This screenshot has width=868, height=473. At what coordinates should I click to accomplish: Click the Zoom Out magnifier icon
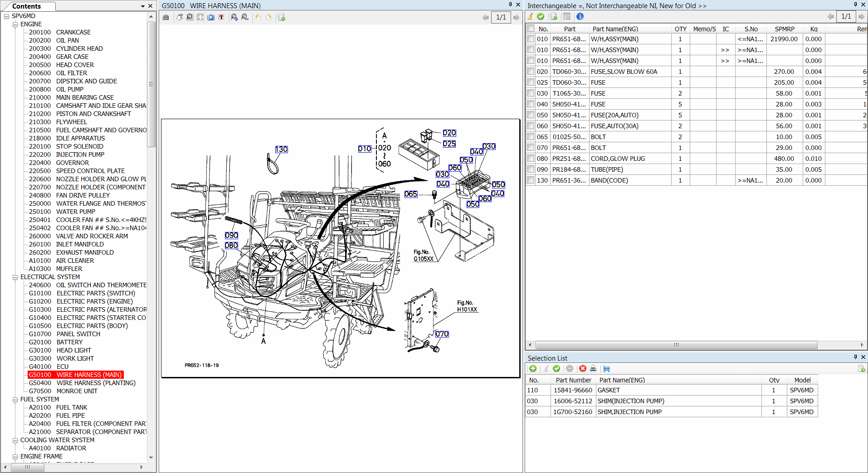[245, 17]
